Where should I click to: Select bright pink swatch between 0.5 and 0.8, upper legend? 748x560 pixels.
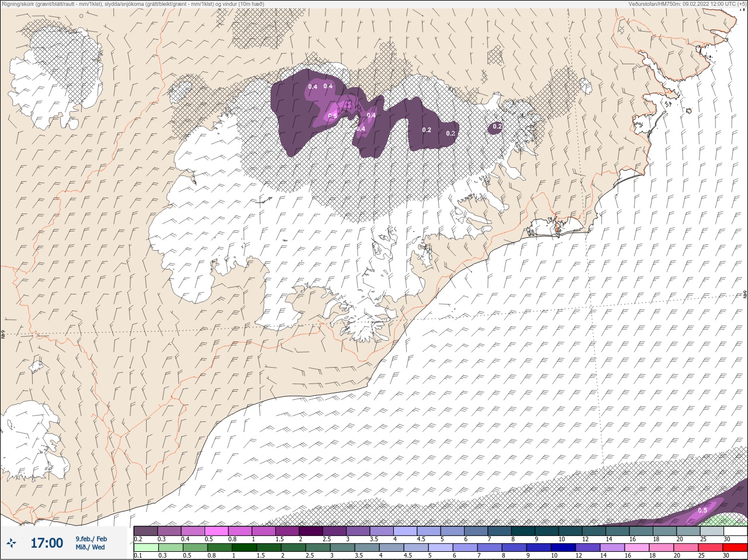tap(217, 531)
